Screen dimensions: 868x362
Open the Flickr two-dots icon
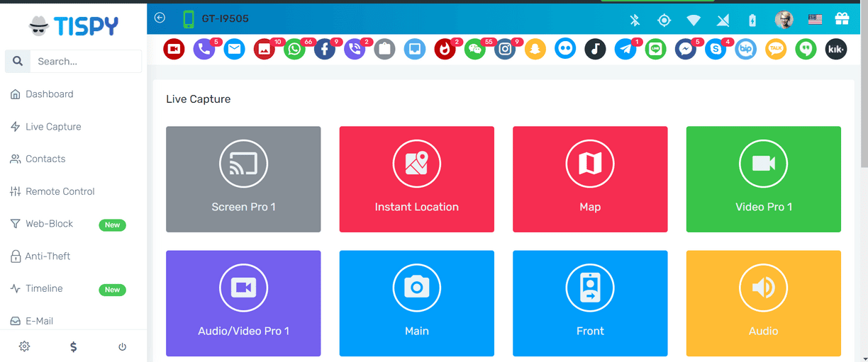coord(565,49)
